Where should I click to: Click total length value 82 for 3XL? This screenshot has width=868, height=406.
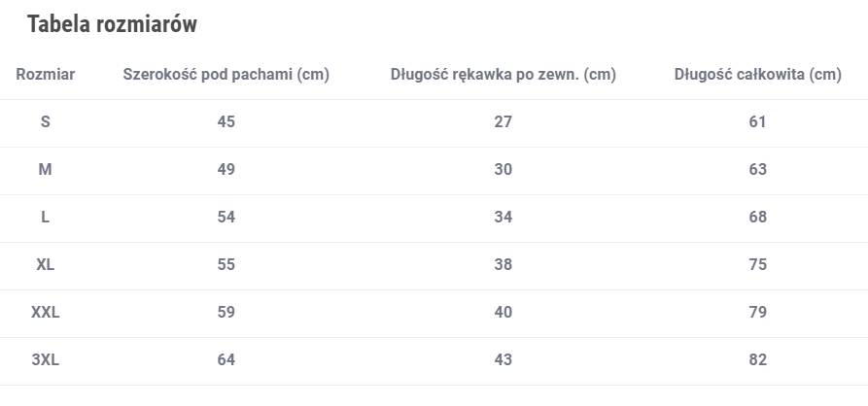757,360
